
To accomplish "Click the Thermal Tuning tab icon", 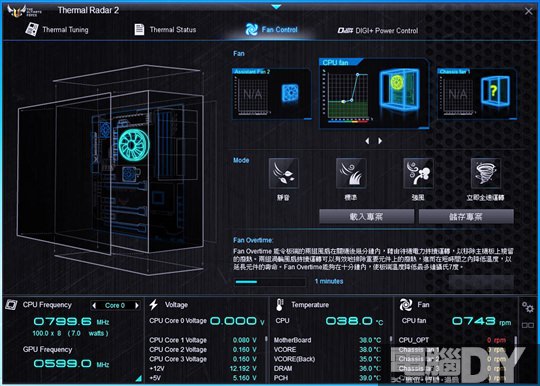I will point(32,29).
